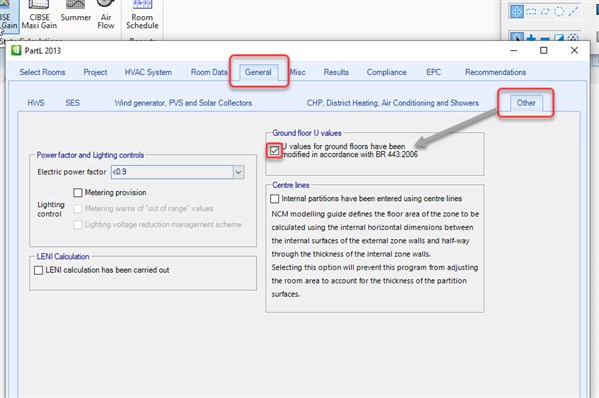Click the PartL 2013 window title icon
Screen dimensions: 599x398
point(16,50)
